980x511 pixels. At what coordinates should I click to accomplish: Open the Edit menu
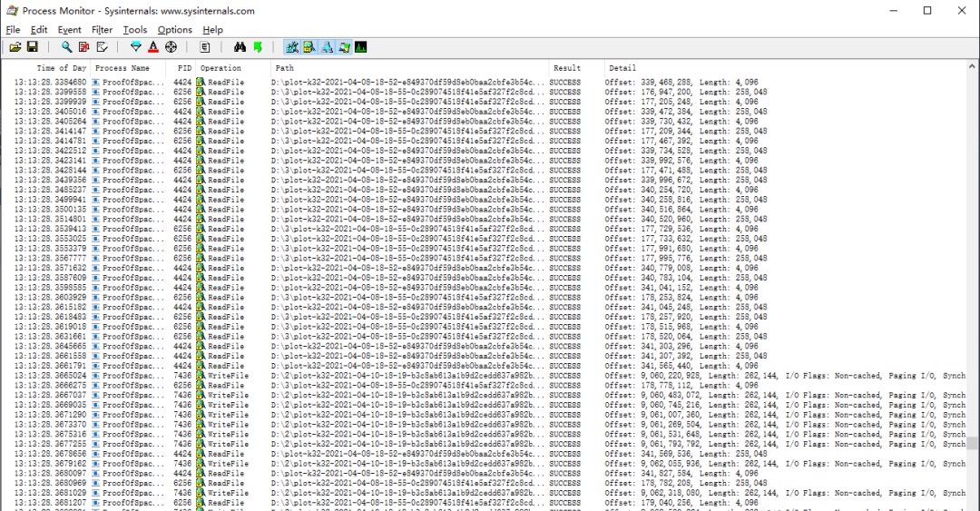click(x=39, y=29)
